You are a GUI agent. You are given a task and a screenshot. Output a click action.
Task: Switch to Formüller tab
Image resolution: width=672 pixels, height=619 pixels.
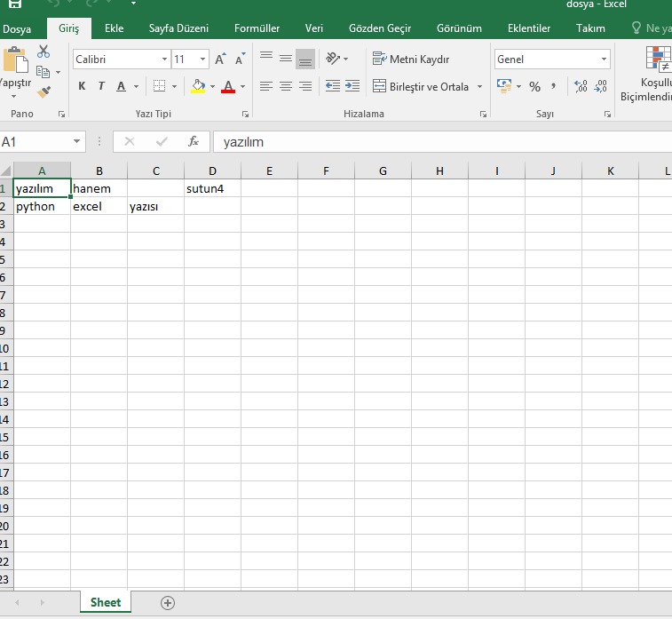point(257,28)
